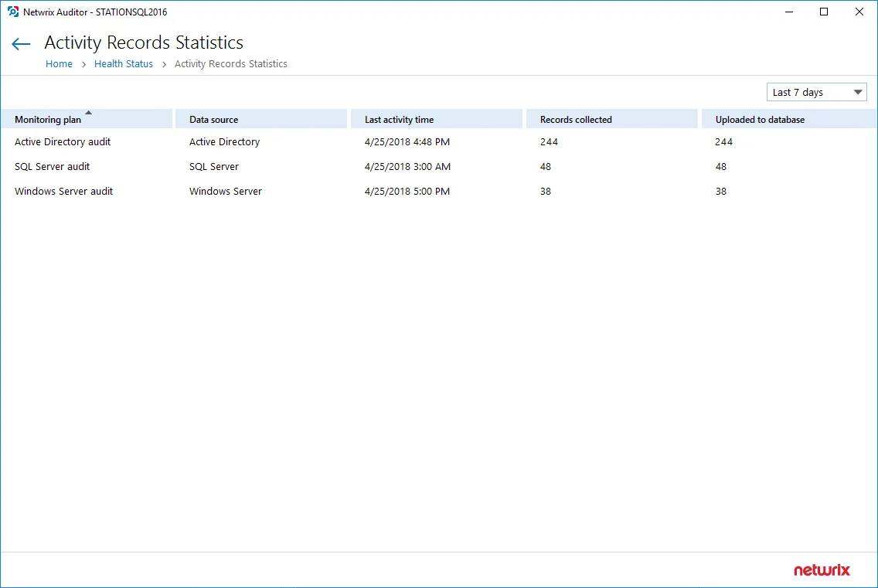The image size is (878, 588).
Task: Click 38 in Records collected column
Action: point(546,191)
